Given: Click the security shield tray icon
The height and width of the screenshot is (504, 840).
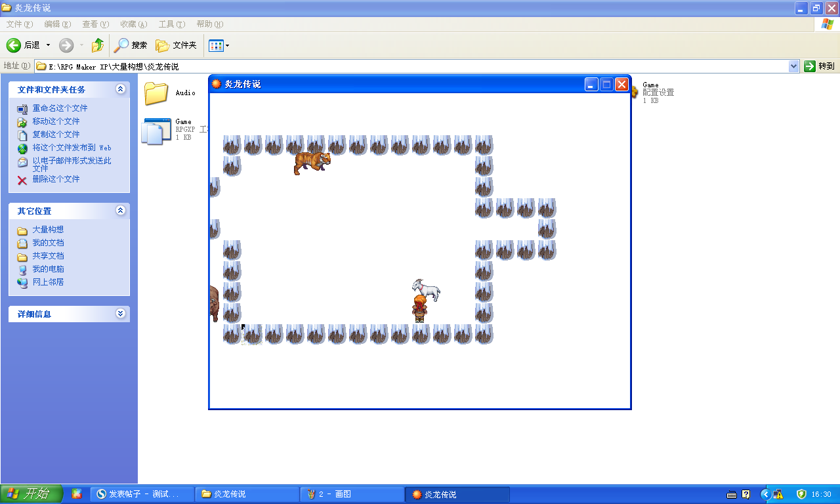Looking at the screenshot, I should (x=801, y=494).
